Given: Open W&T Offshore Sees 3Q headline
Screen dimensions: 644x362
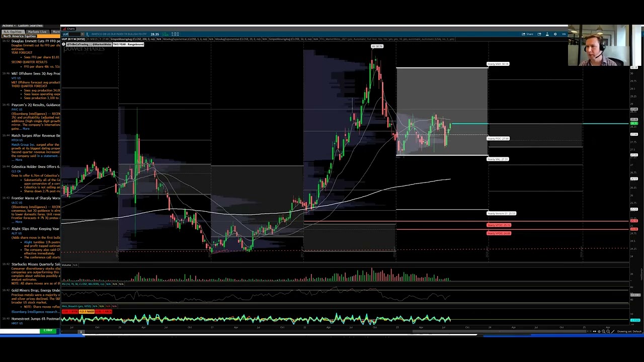Looking at the screenshot, I should click(36, 73).
